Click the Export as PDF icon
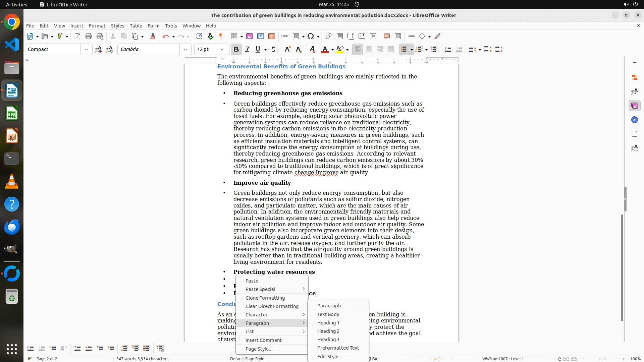 (x=77, y=36)
